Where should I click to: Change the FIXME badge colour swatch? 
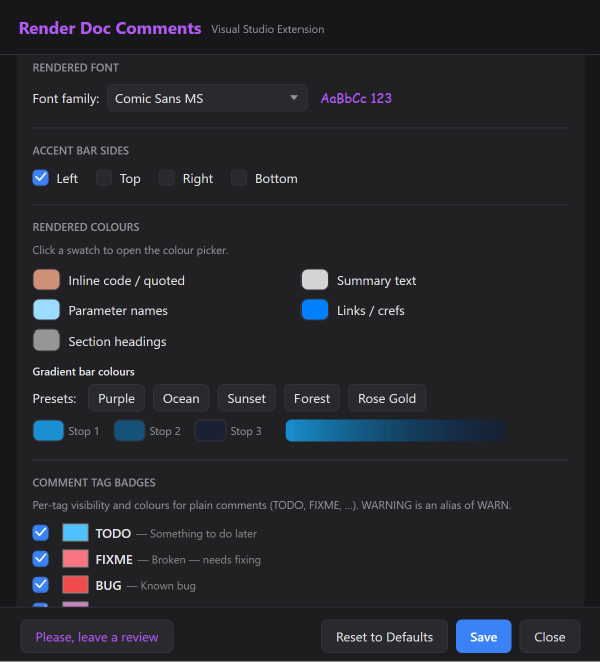76,559
